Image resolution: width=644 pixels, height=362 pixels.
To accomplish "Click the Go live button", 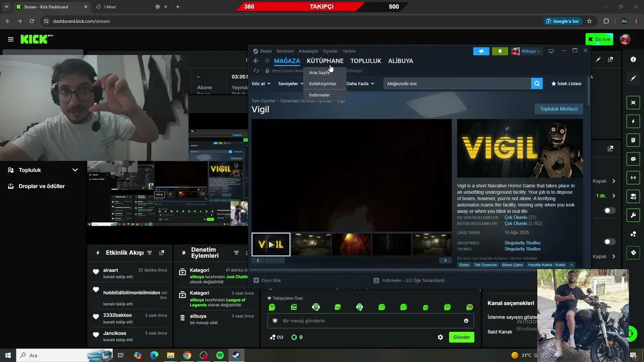I will [599, 39].
